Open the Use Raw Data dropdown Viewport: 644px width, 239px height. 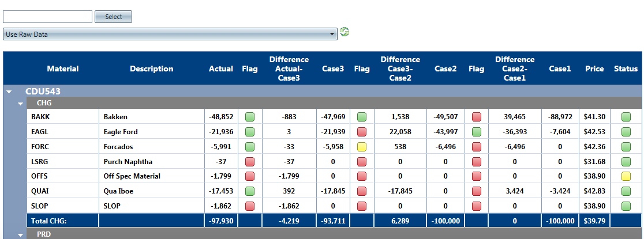[x=170, y=34]
